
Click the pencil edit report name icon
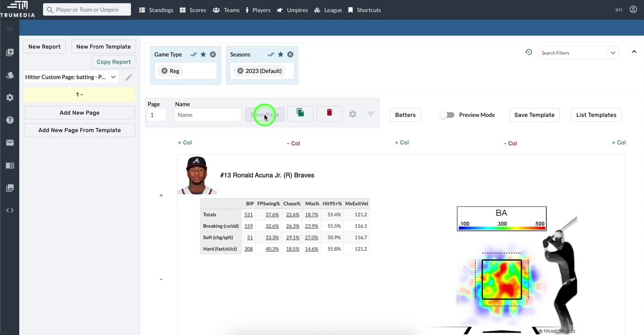tap(129, 77)
